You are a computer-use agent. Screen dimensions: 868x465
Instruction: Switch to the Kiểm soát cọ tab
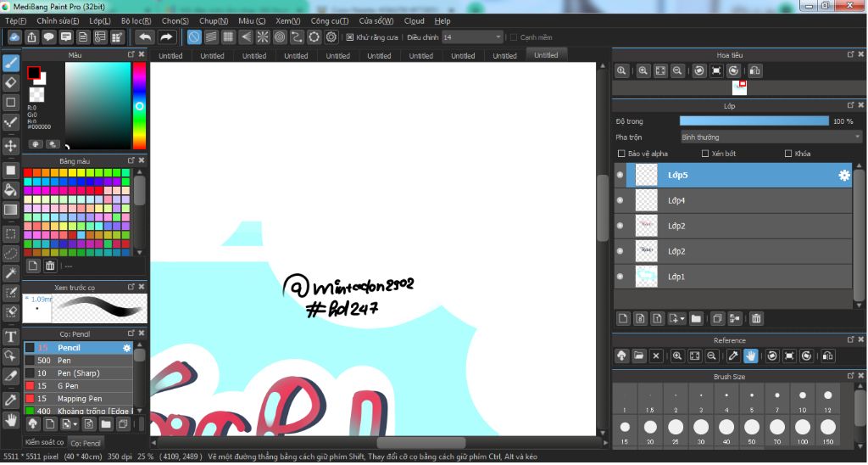(x=44, y=442)
